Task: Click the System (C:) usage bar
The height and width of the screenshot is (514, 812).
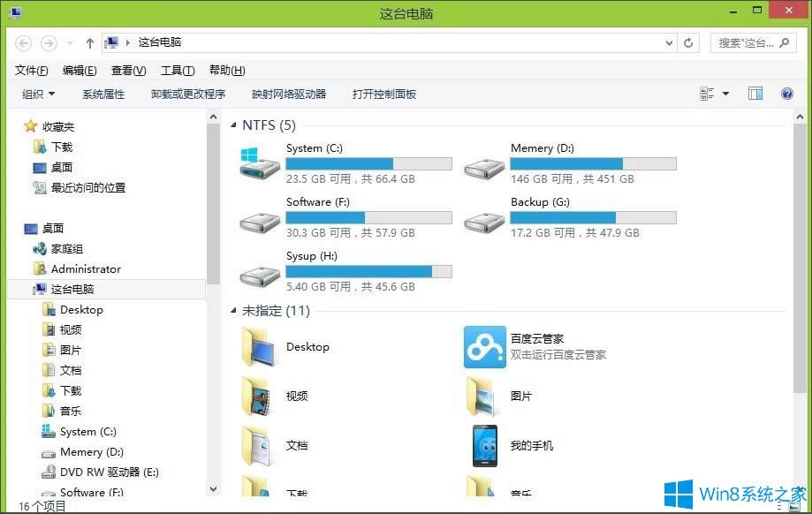Action: coord(368,163)
